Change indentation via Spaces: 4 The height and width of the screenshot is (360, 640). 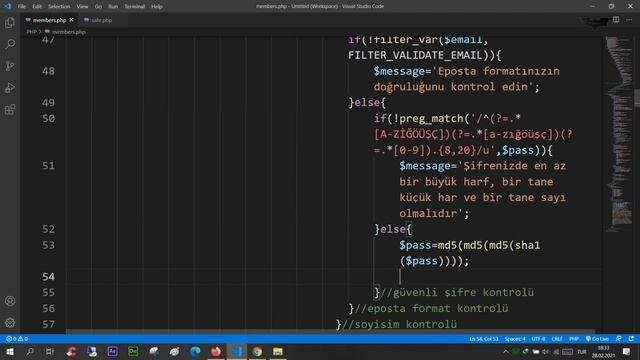tap(515, 339)
